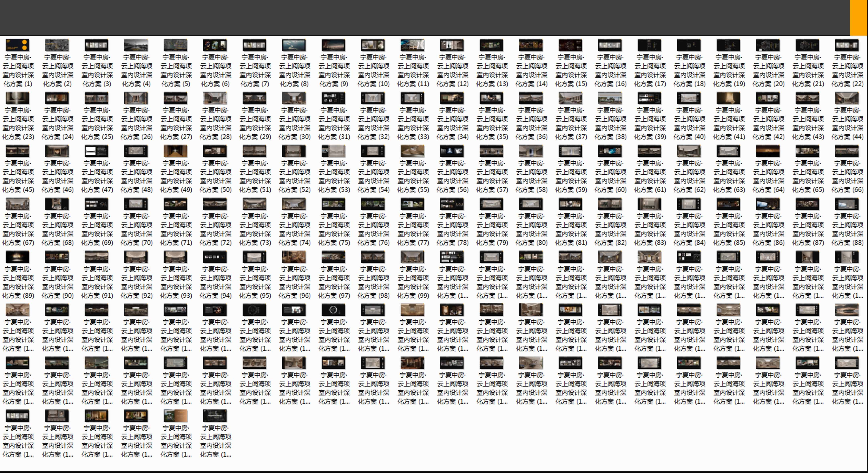Select file 化方案 (60) thumbnail
Image resolution: width=868 pixels, height=473 pixels.
(610, 151)
